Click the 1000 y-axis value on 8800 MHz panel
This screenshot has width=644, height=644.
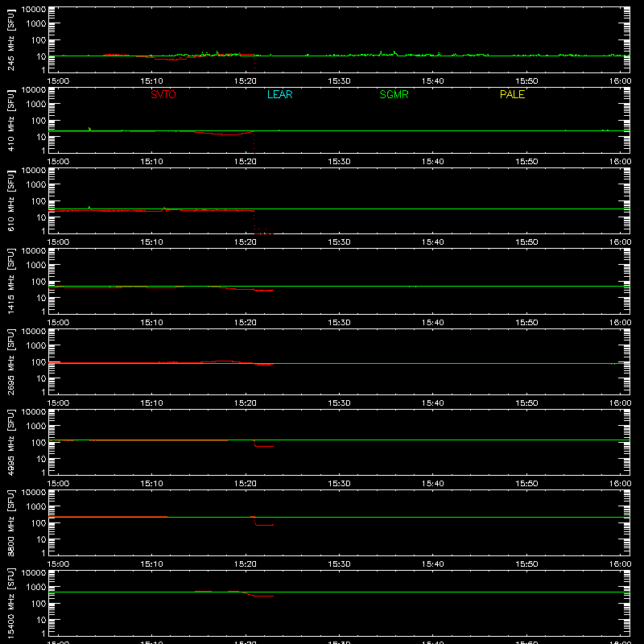(36, 506)
